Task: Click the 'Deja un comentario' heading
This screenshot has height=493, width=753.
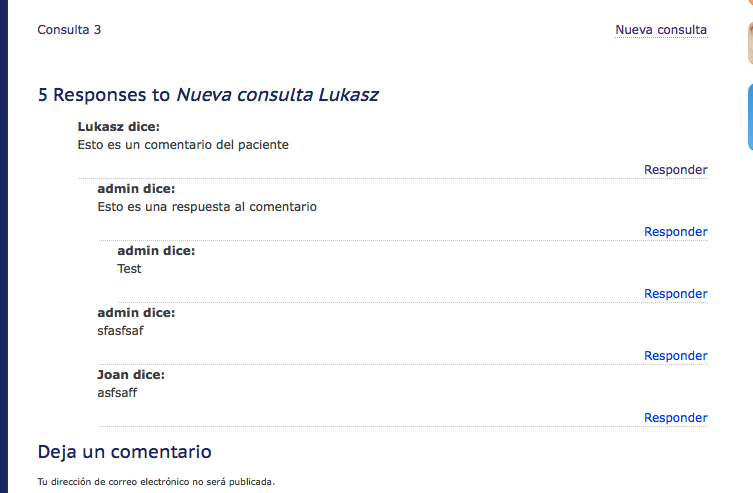Action: pos(124,452)
